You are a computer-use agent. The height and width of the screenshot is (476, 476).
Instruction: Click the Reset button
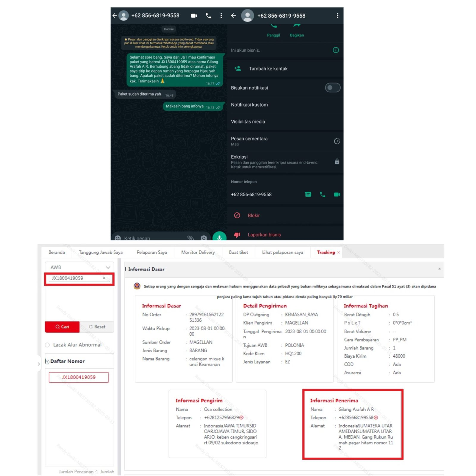[x=97, y=327]
